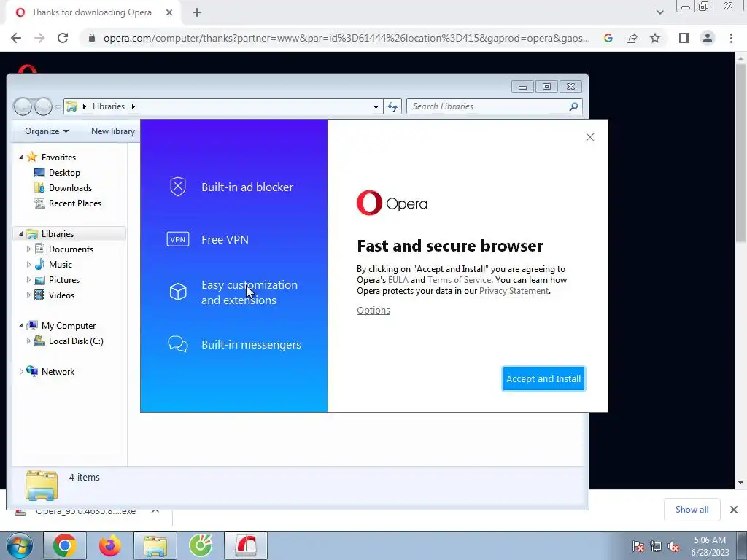Click the Free VPN badge icon

tap(178, 239)
